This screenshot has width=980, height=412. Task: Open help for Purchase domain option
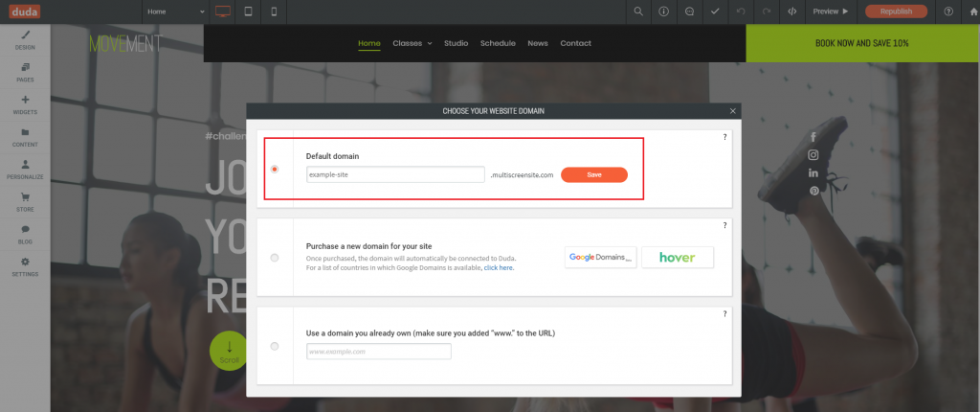tap(725, 225)
